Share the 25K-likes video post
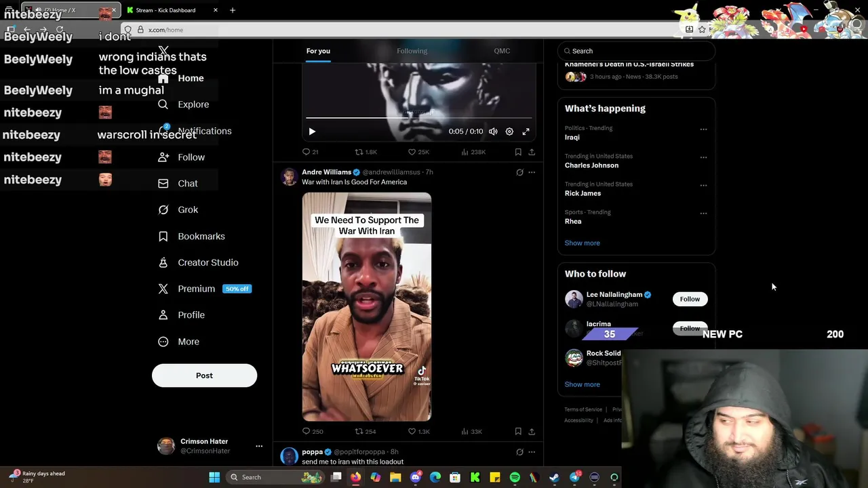The image size is (868, 488). tap(532, 152)
